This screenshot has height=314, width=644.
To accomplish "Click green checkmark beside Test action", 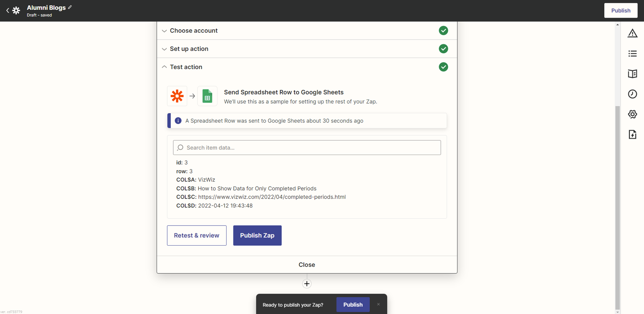I will pos(443,67).
